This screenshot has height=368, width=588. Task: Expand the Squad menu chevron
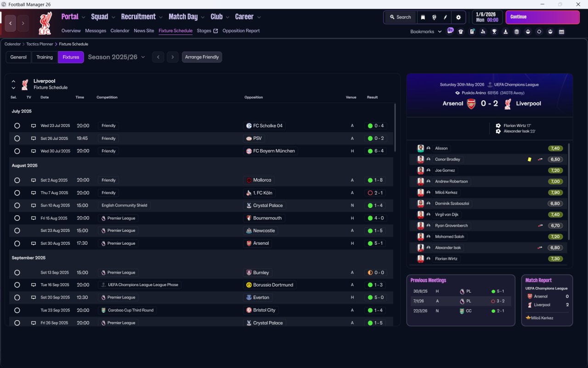click(113, 17)
